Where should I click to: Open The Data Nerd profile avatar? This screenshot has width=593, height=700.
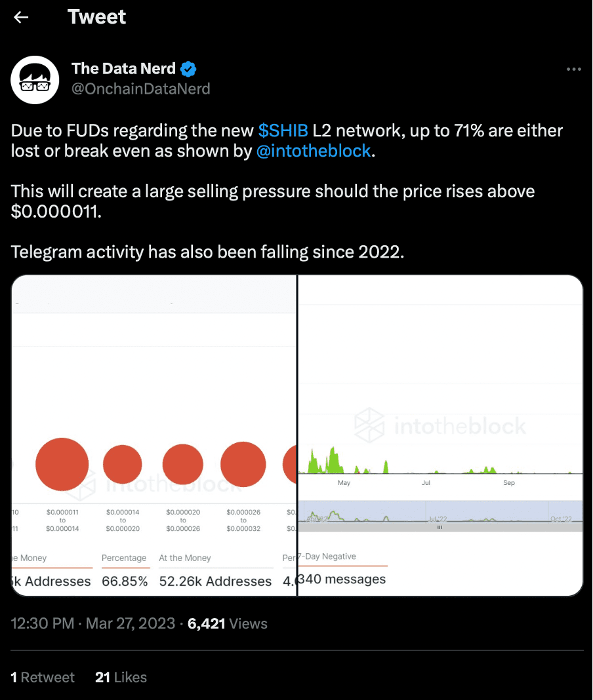click(x=36, y=79)
